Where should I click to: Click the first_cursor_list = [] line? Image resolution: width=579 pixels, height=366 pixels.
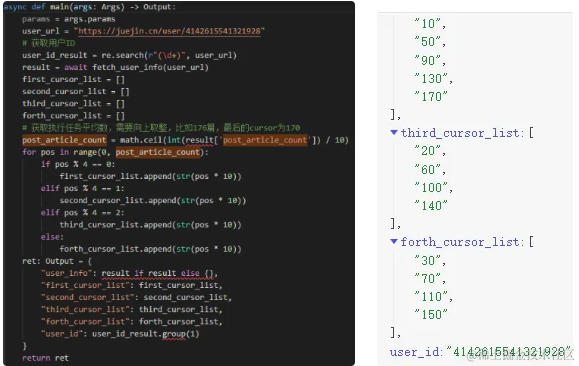coord(73,79)
